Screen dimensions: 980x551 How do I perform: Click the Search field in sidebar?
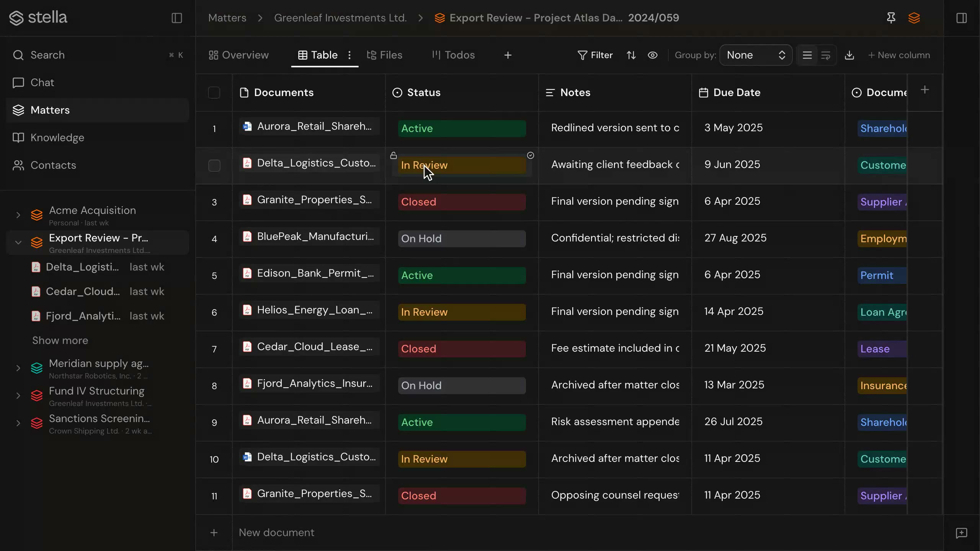[x=98, y=55]
